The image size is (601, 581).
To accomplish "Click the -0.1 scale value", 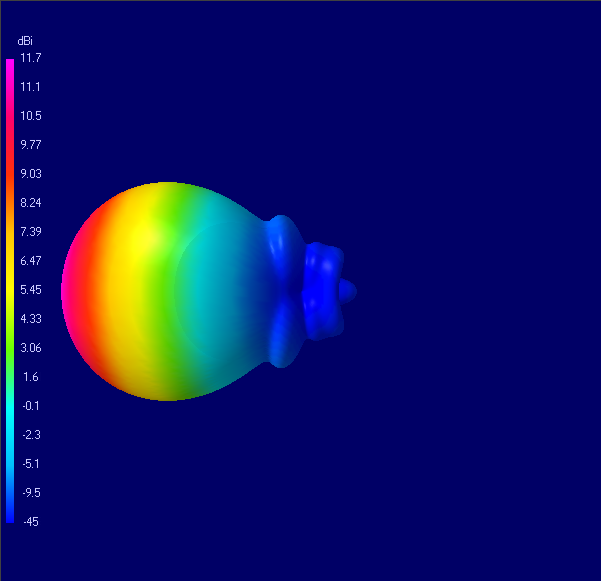I will tap(31, 406).
